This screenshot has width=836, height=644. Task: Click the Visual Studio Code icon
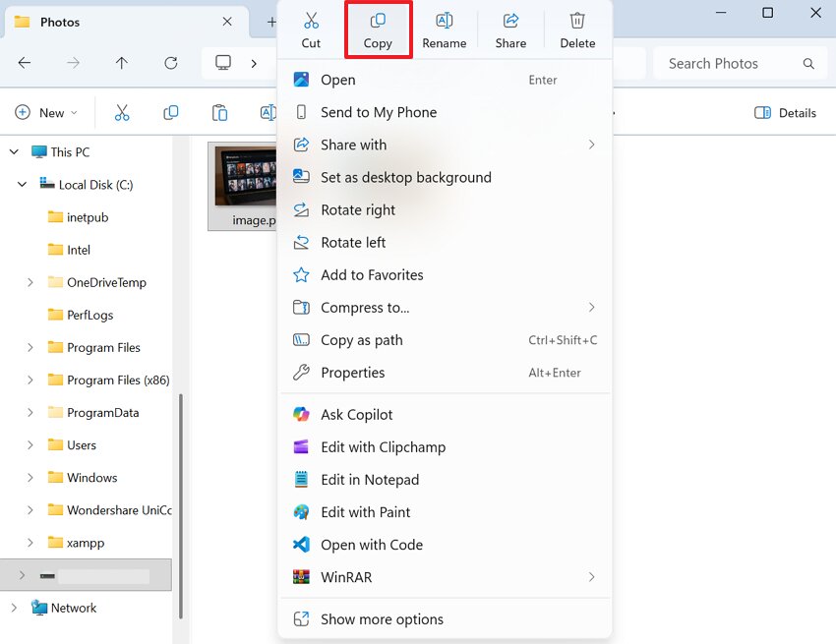(301, 545)
